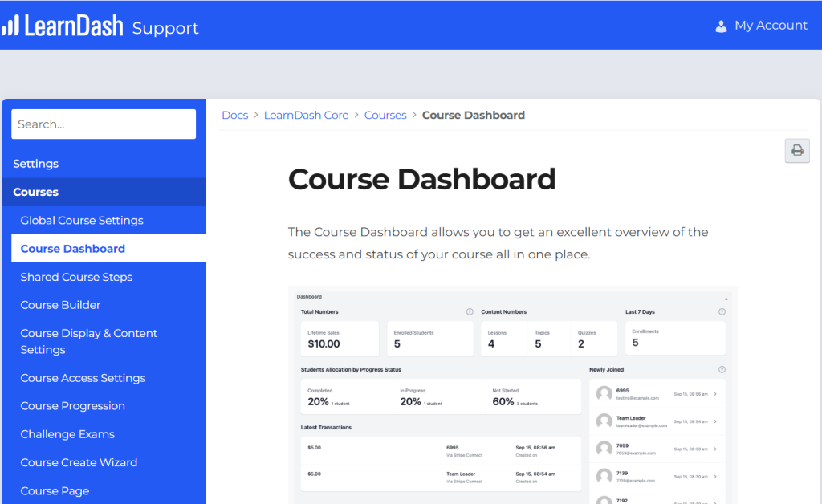Screen dimensions: 822x504
Task: Click the print icon above the article
Action: (x=796, y=151)
